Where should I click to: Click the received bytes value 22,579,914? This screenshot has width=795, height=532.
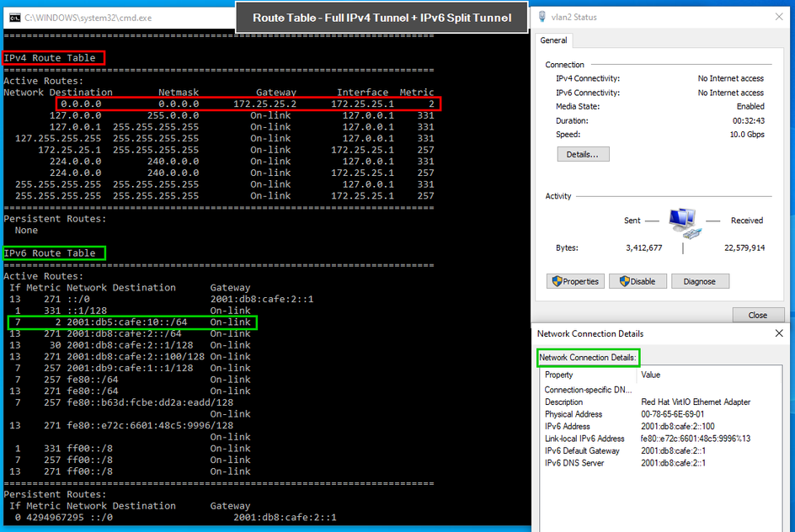tap(744, 247)
